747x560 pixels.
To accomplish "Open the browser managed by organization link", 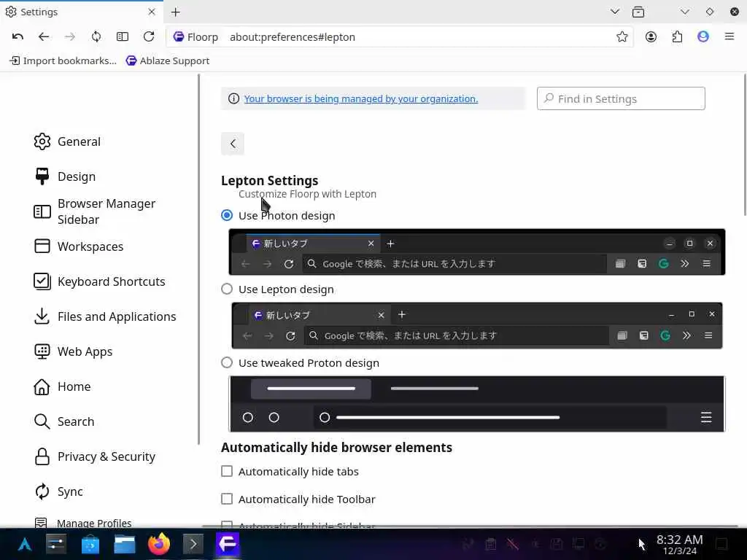I will tap(360, 98).
